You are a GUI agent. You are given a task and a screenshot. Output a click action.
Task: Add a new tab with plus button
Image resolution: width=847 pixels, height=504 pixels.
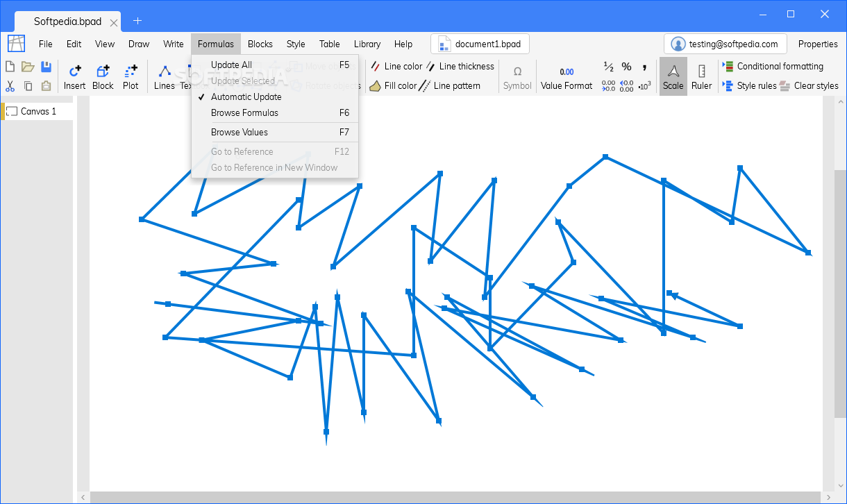coord(137,21)
